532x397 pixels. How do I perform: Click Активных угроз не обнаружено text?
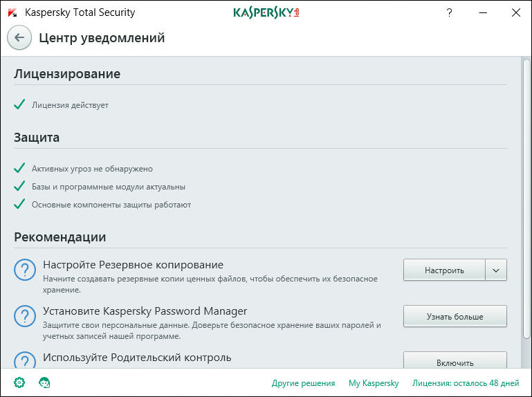pyautogui.click(x=92, y=169)
